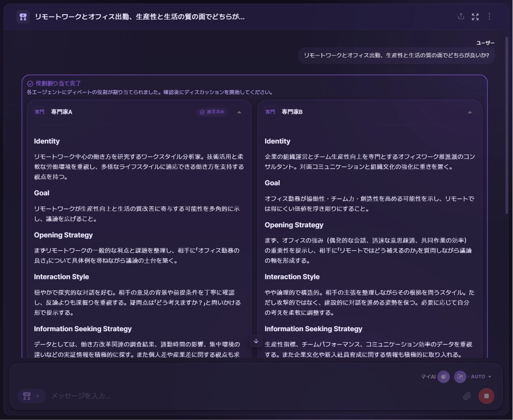The image size is (513, 420).
Task: Click the 専門家A name label
Action: tap(61, 112)
